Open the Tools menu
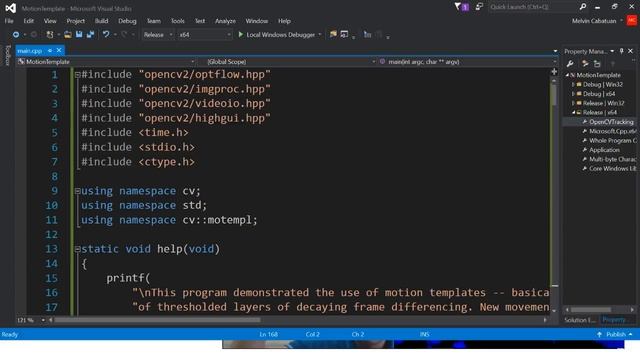Viewport: 640px width, 360px height. 178,21
